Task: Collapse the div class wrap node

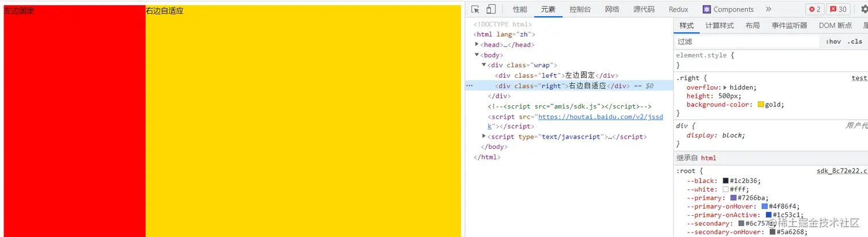Action: pos(484,65)
